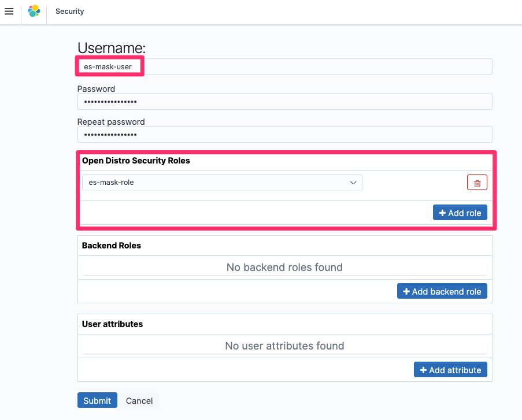
Task: Click the chevron on the role selector
Action: pyautogui.click(x=353, y=183)
